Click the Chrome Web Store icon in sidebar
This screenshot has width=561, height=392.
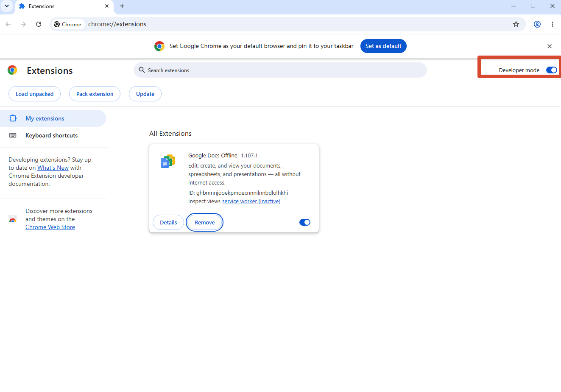[13, 219]
